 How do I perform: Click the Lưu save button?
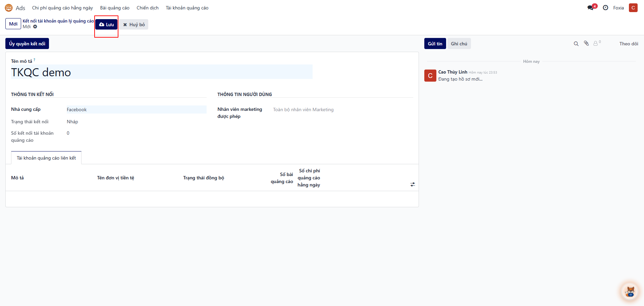pyautogui.click(x=106, y=25)
